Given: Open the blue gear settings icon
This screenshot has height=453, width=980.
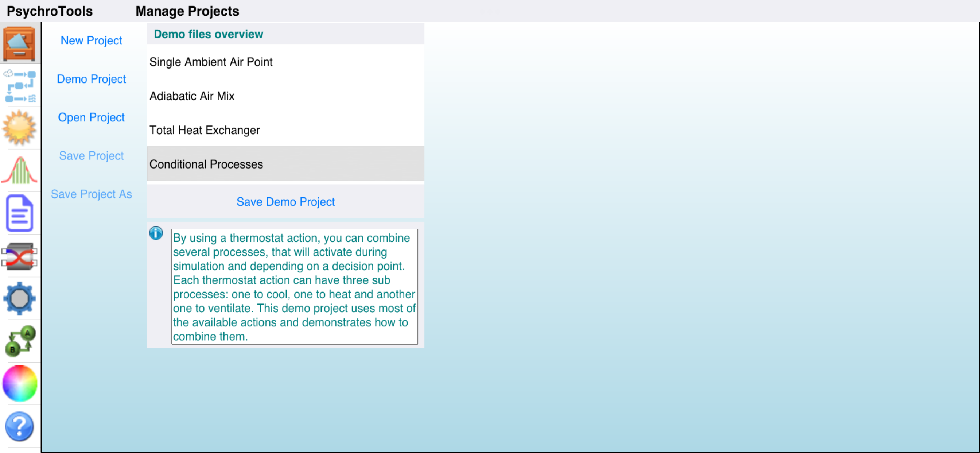Looking at the screenshot, I should (19, 299).
